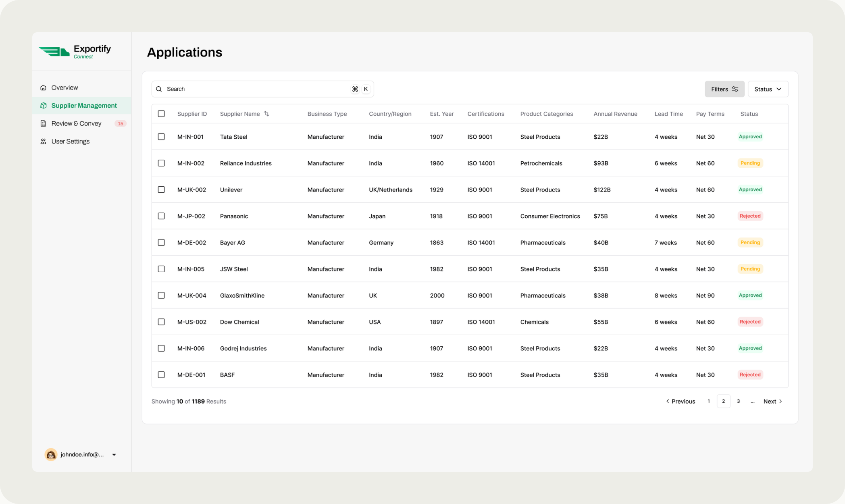Click the K shortcut key badge
This screenshot has height=504, width=845.
[x=366, y=89]
